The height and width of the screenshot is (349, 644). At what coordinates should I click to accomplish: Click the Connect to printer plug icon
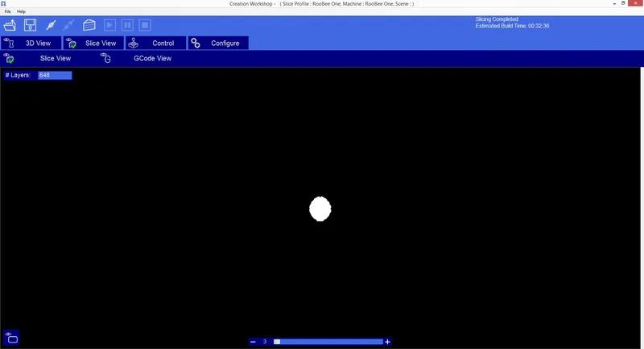50,26
